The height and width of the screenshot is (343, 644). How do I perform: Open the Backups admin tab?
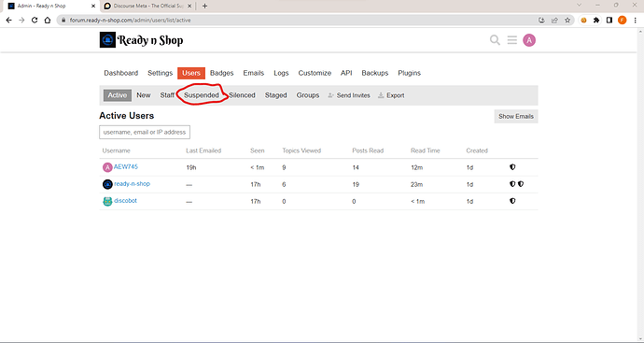tap(374, 73)
